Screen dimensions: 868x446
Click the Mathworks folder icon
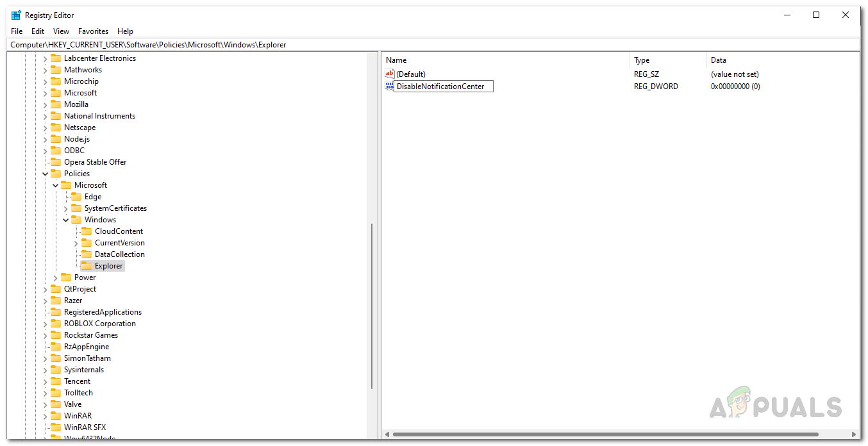tap(56, 70)
